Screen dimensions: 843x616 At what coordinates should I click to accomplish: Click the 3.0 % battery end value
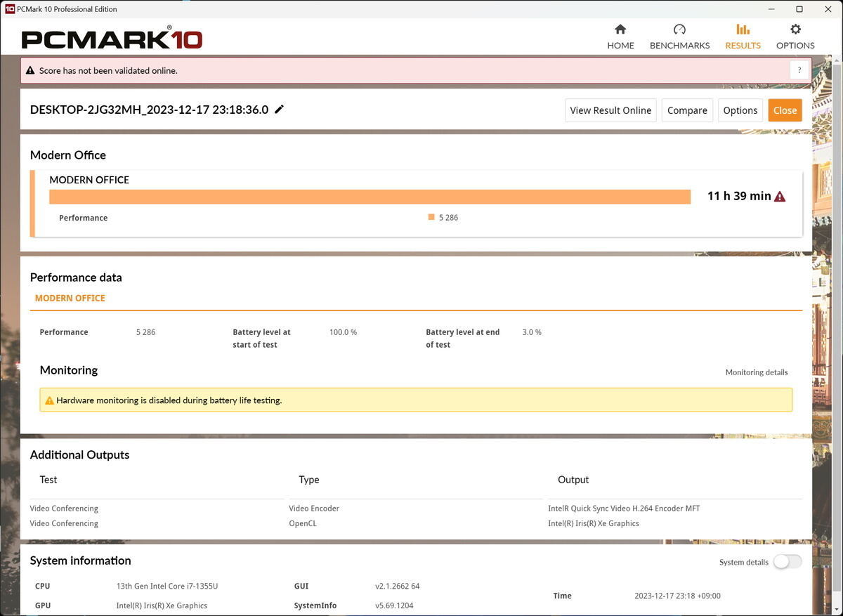pyautogui.click(x=532, y=332)
